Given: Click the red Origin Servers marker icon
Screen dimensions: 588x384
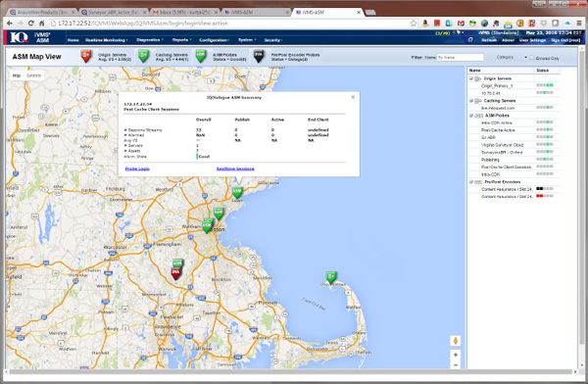Looking at the screenshot, I should coord(86,56).
